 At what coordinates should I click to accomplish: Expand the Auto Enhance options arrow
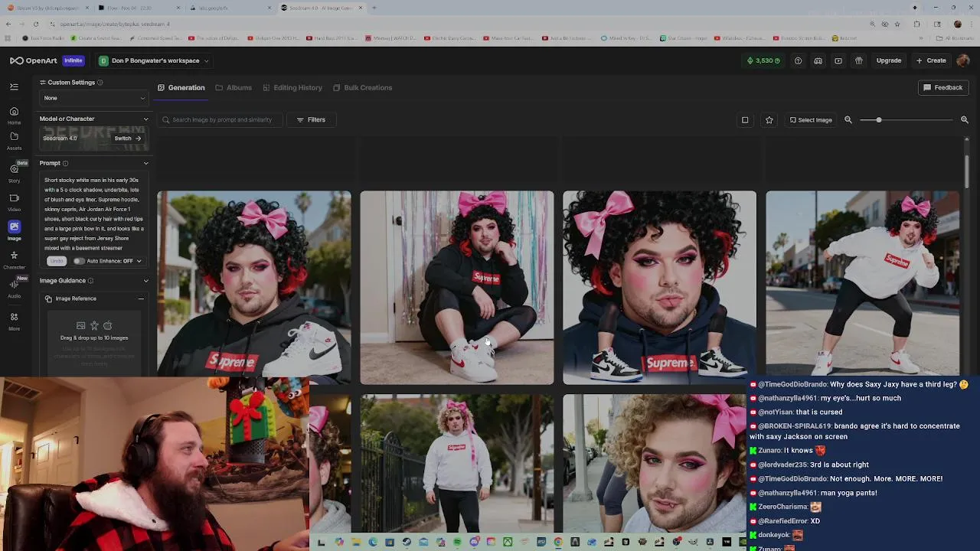pos(139,261)
